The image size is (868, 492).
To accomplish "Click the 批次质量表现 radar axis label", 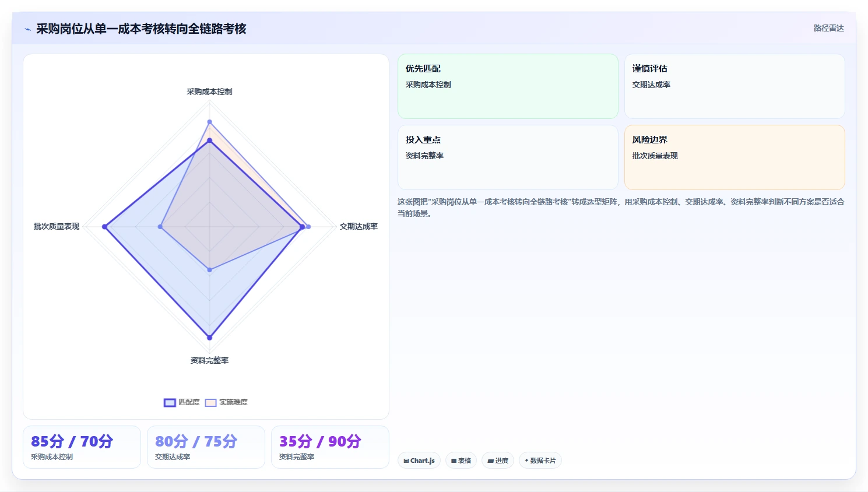I will click(57, 226).
